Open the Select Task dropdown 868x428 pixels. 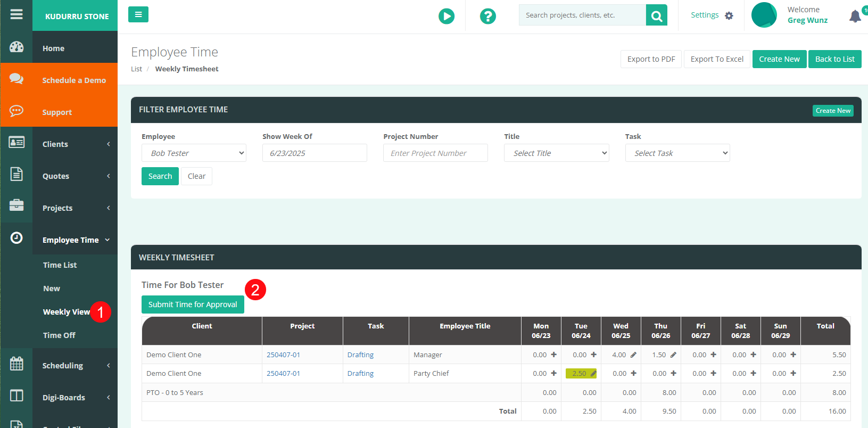point(677,153)
